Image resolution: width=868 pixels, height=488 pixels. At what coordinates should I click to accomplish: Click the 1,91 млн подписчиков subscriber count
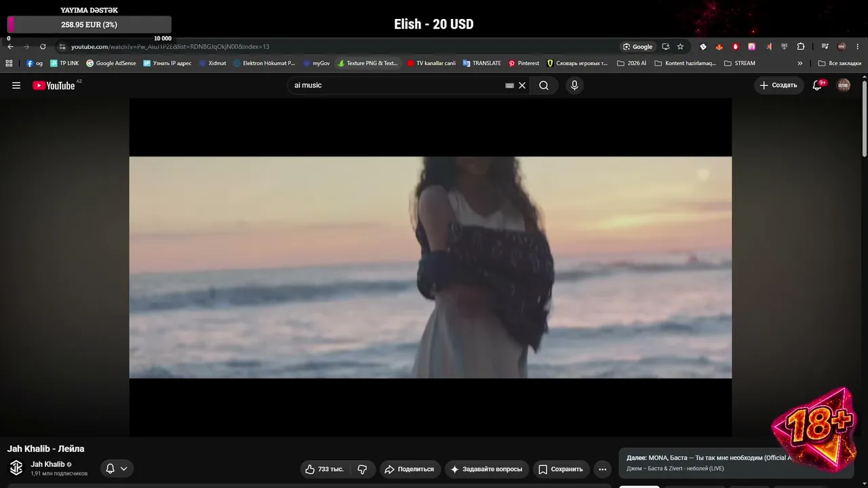point(59,473)
